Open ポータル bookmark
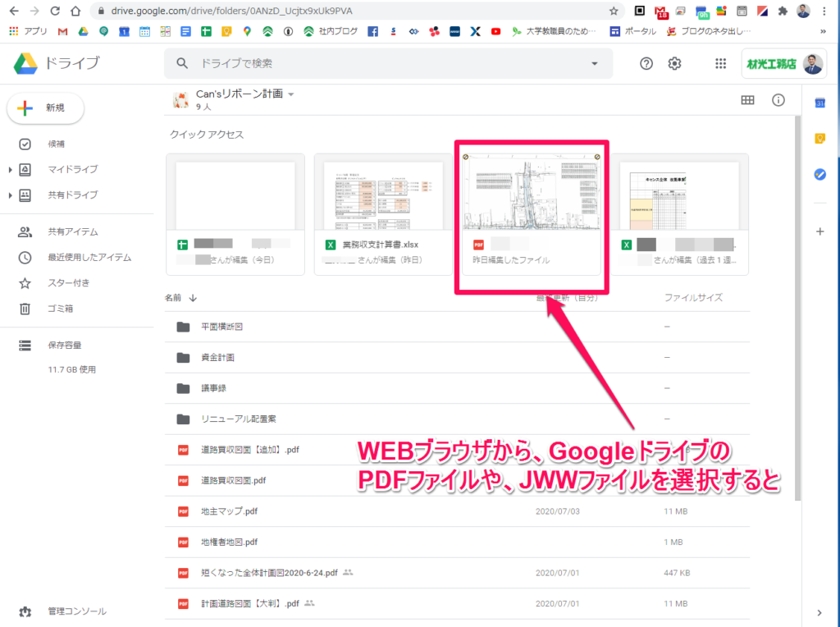The height and width of the screenshot is (627, 840). [x=633, y=32]
